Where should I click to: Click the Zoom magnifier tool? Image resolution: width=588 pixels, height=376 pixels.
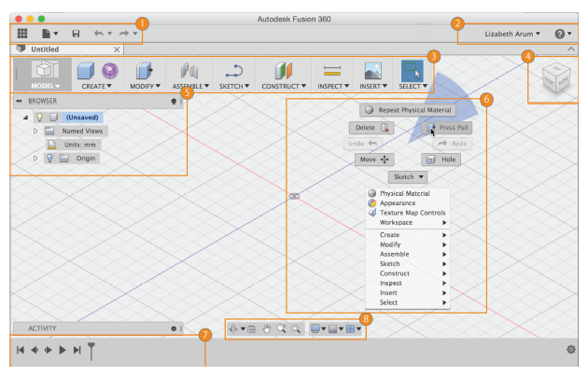(281, 329)
